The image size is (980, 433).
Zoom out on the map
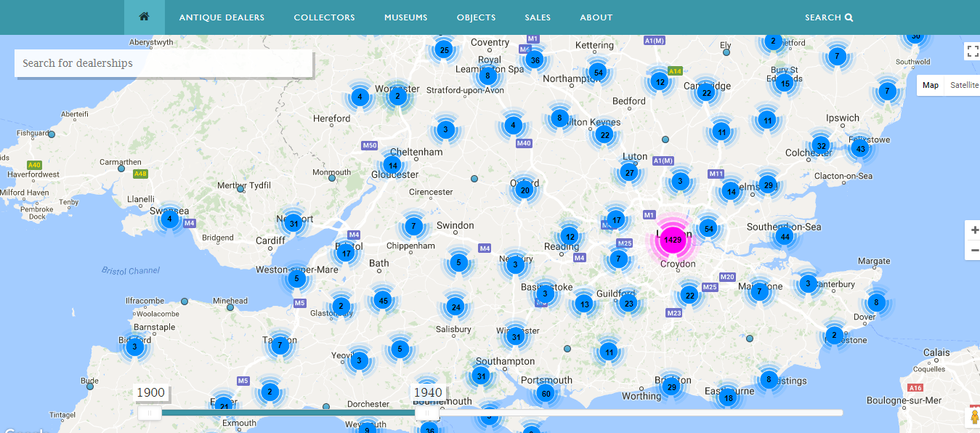pyautogui.click(x=974, y=250)
